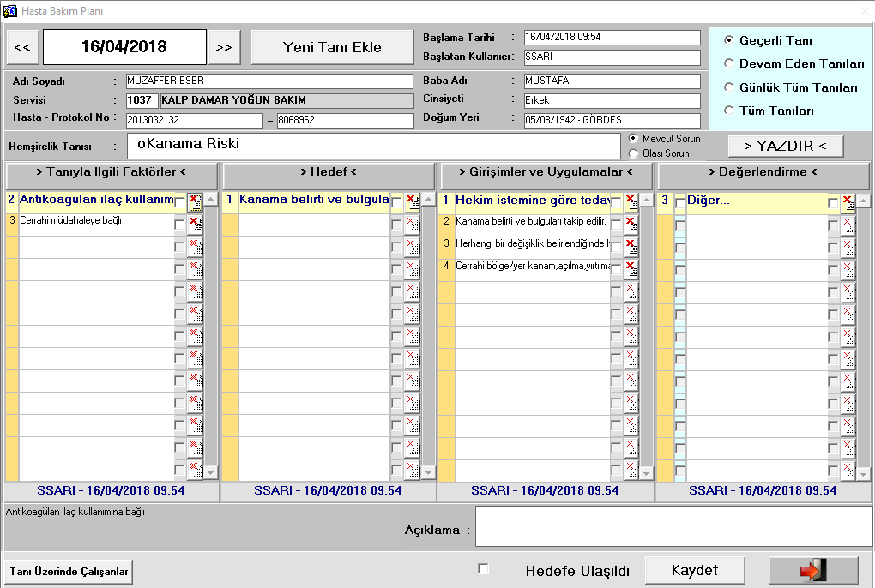Click delete icon on Hekim istemine göre row
Screen dimensions: 875x588
tap(631, 202)
